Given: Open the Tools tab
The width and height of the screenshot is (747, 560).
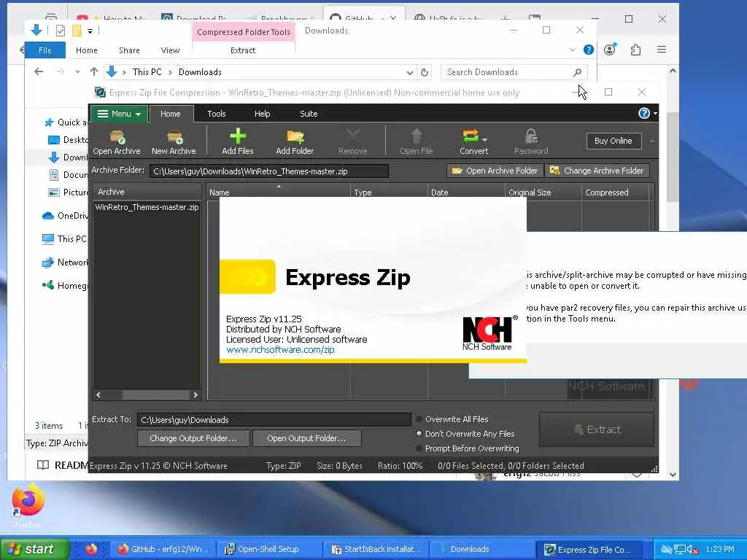Looking at the screenshot, I should coord(216,114).
